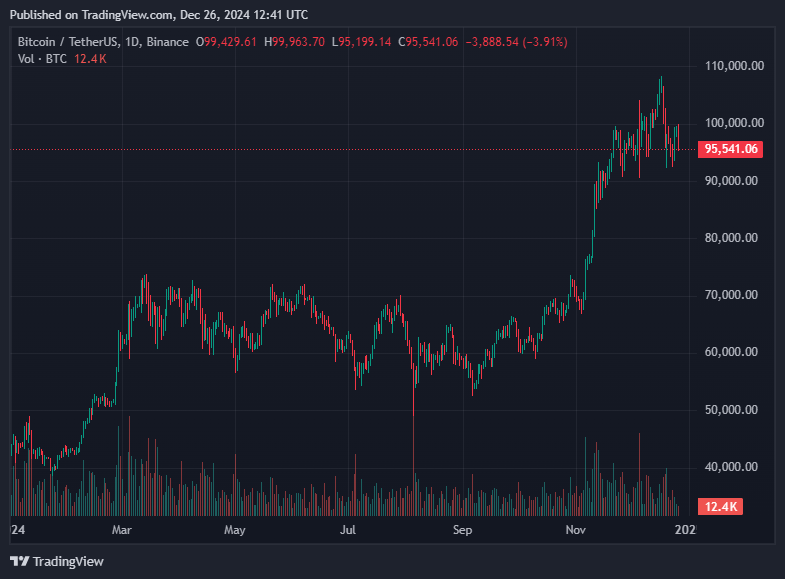The width and height of the screenshot is (785, 579).
Task: Click the 100,000.00 price axis label
Action: pos(734,123)
